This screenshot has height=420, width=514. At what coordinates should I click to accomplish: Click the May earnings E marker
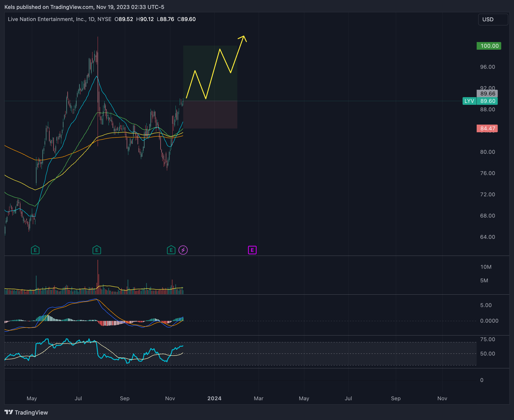click(35, 250)
